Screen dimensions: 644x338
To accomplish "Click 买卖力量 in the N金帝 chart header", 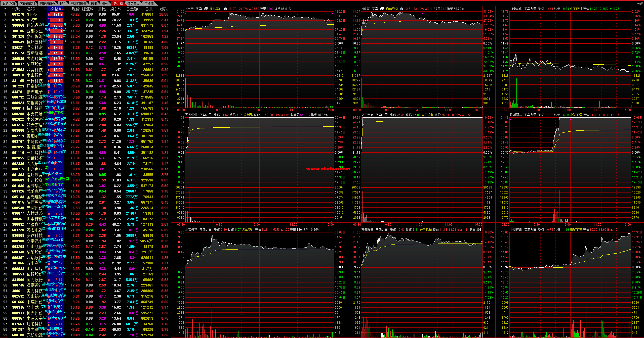I will 202,9.
